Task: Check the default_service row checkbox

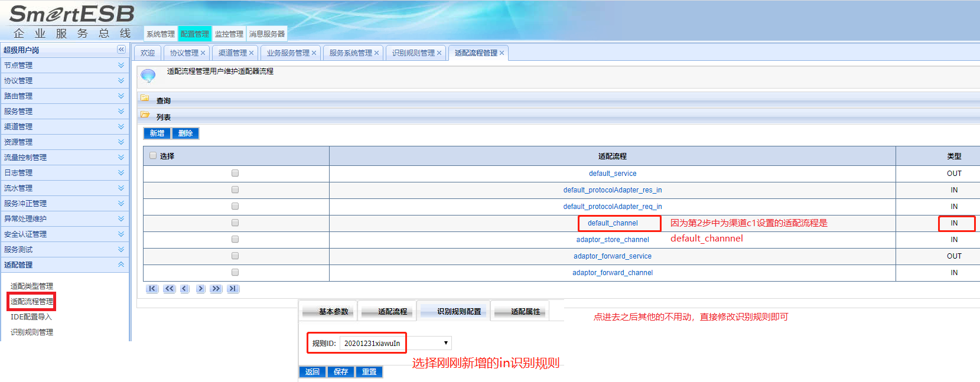Action: (x=235, y=174)
